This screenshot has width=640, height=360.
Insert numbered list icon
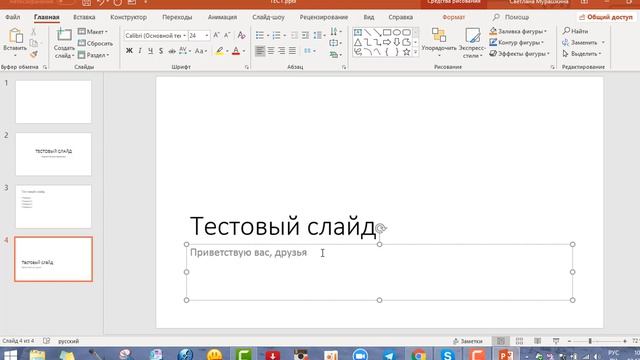point(276,36)
